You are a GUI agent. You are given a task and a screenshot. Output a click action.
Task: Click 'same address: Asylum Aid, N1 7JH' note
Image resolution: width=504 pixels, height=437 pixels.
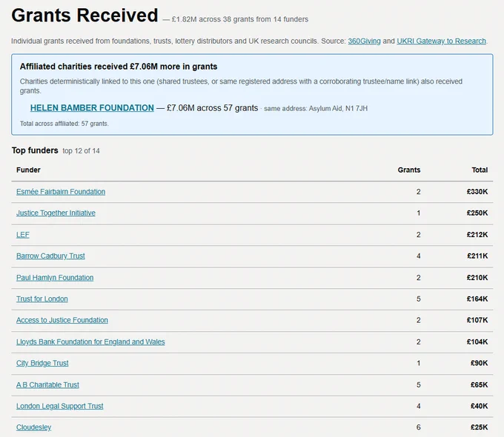click(x=316, y=109)
